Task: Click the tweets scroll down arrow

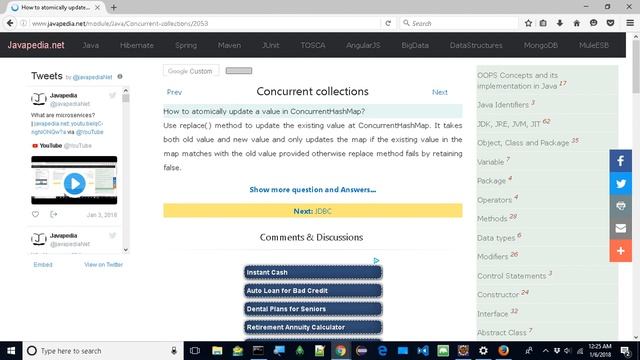Action: tap(126, 249)
